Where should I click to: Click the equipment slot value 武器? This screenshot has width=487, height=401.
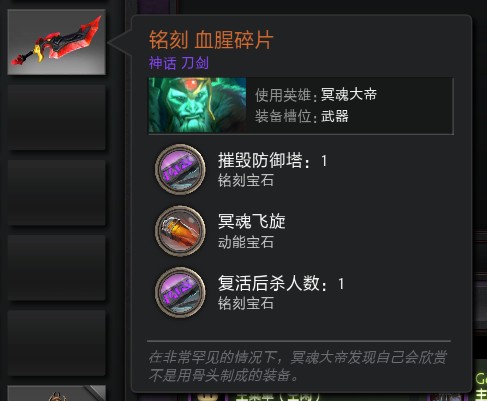tap(335, 116)
